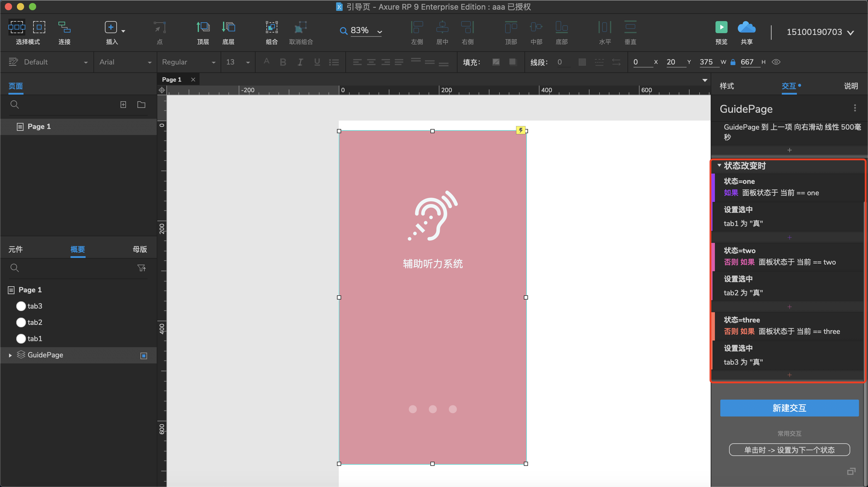The height and width of the screenshot is (487, 868).
Task: Click the Share cloud icon
Action: pos(746,27)
